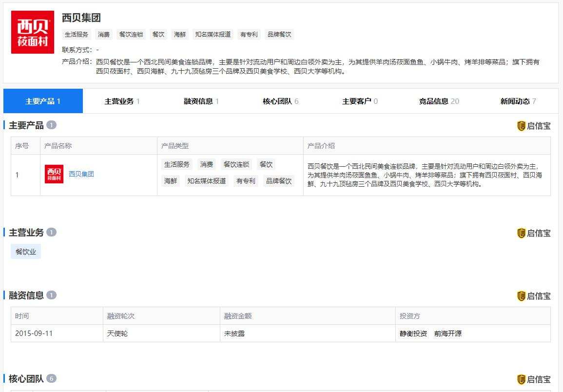This screenshot has height=392, width=563.
Task: Switch to the 主营业务 tab
Action: point(121,101)
